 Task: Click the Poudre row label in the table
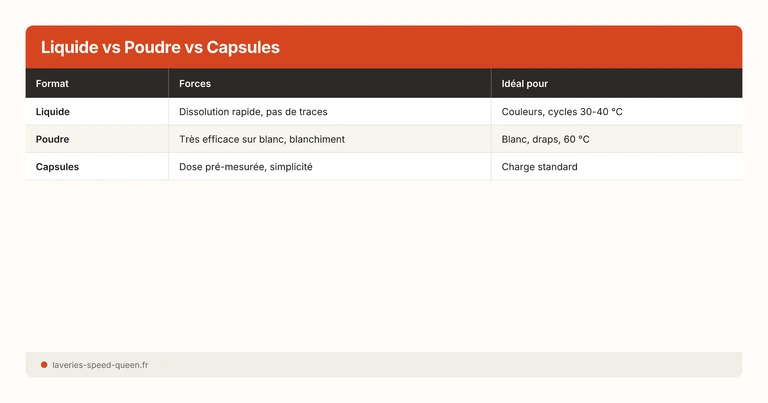[52, 139]
